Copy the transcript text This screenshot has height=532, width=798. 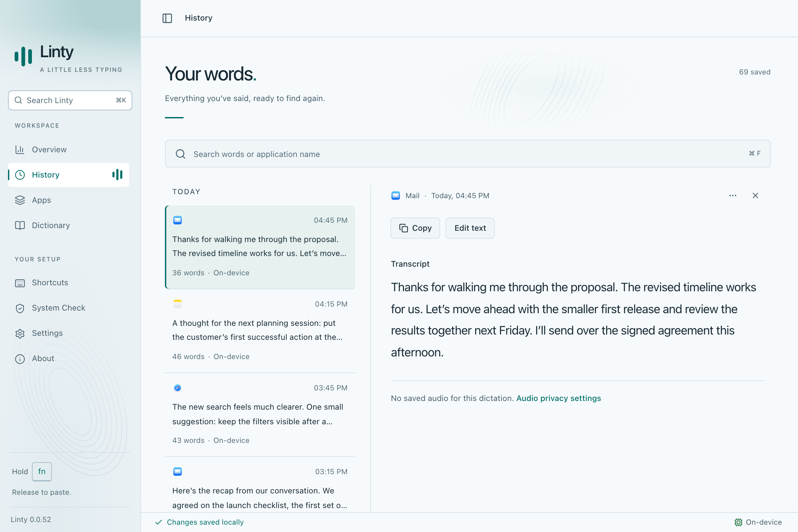tap(415, 228)
